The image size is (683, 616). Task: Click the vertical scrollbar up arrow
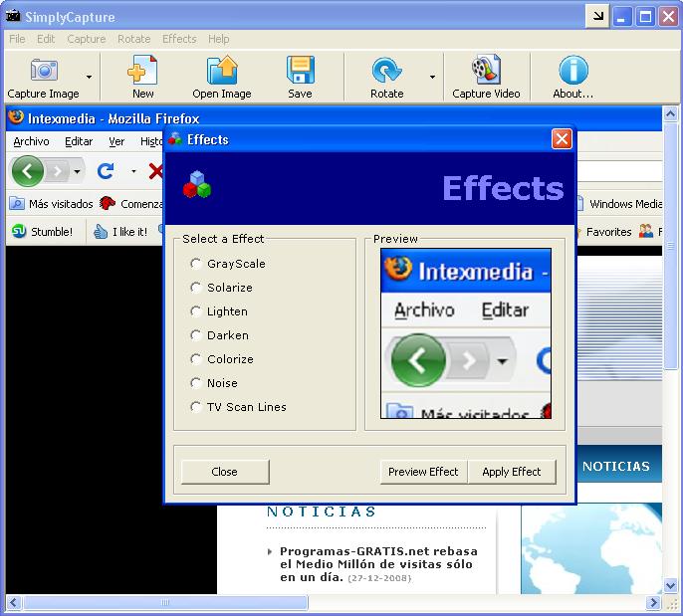pos(670,114)
